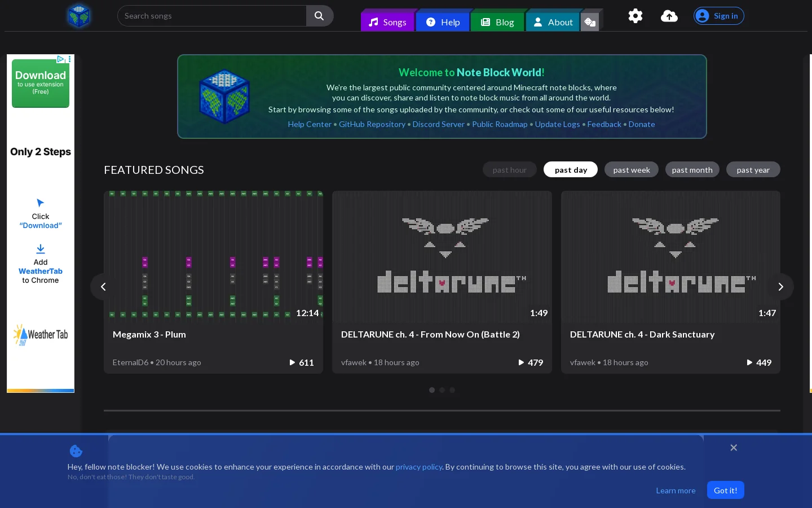Select the first carousel page dot

pos(432,390)
